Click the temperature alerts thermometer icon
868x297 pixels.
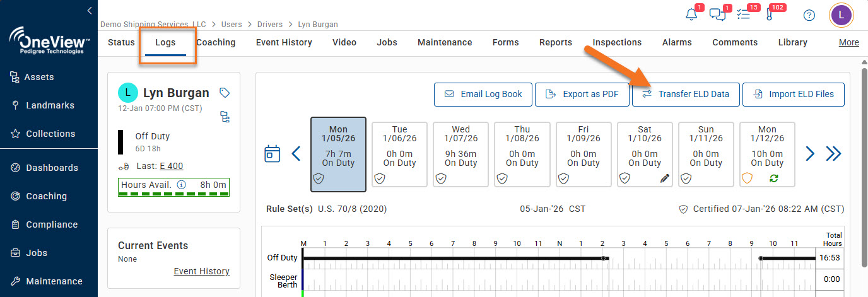coord(770,15)
